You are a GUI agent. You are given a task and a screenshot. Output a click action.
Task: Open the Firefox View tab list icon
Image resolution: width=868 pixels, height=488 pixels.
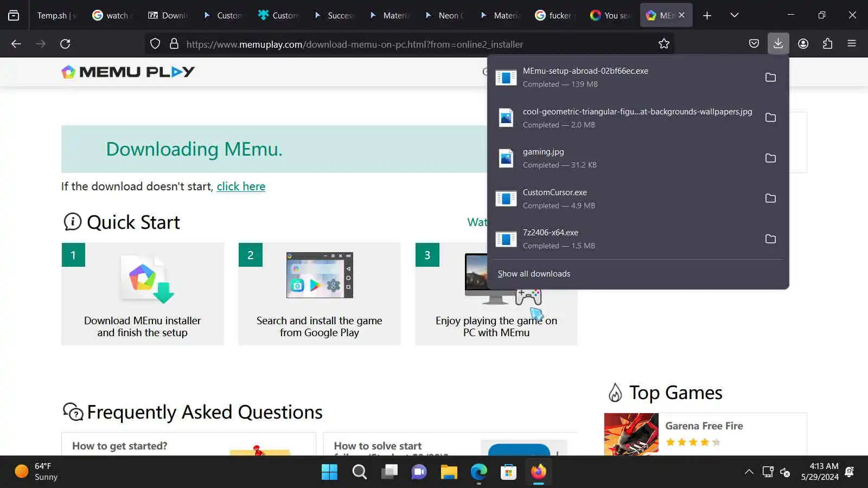(14, 15)
